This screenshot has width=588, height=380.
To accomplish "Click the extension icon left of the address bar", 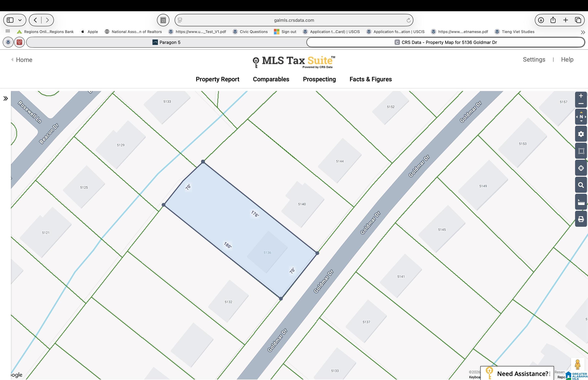I will click(x=163, y=20).
